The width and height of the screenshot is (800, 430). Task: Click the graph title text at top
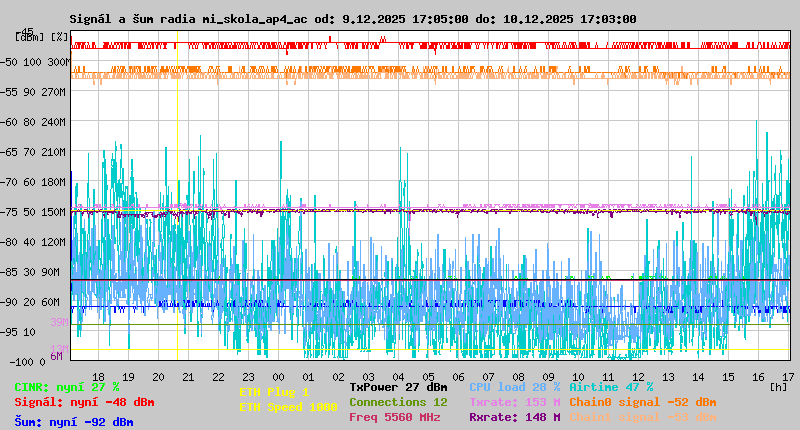click(x=352, y=19)
